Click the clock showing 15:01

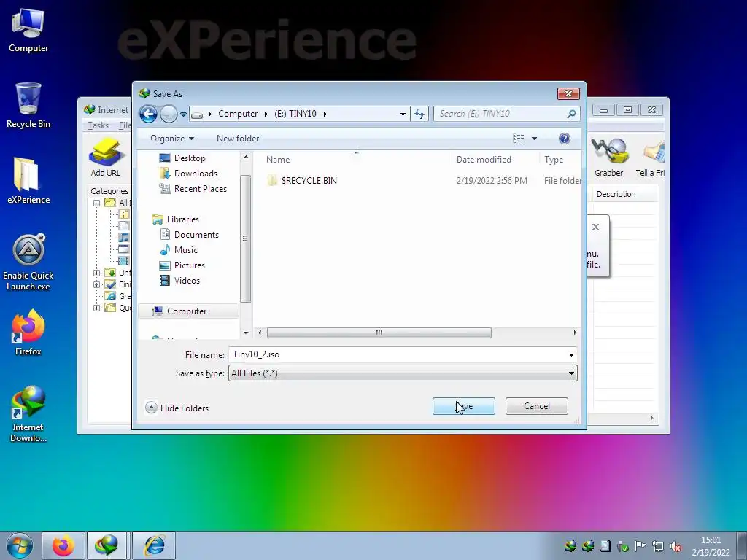click(x=711, y=546)
